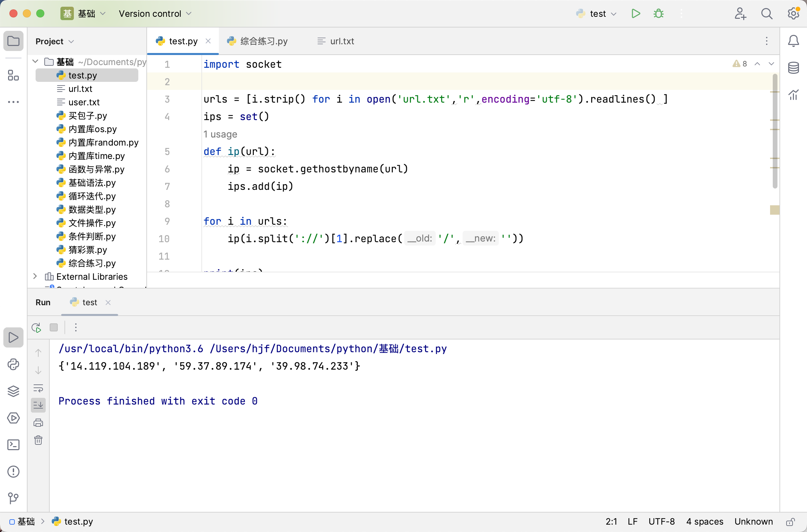Show more tool windows ellipsis

point(13,102)
